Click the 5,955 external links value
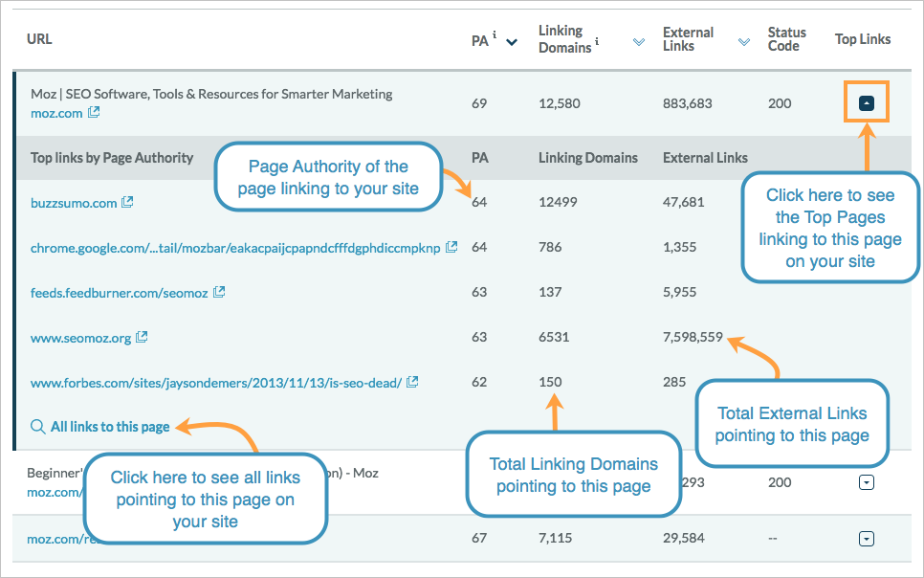Image resolution: width=924 pixels, height=578 pixels. [x=679, y=291]
